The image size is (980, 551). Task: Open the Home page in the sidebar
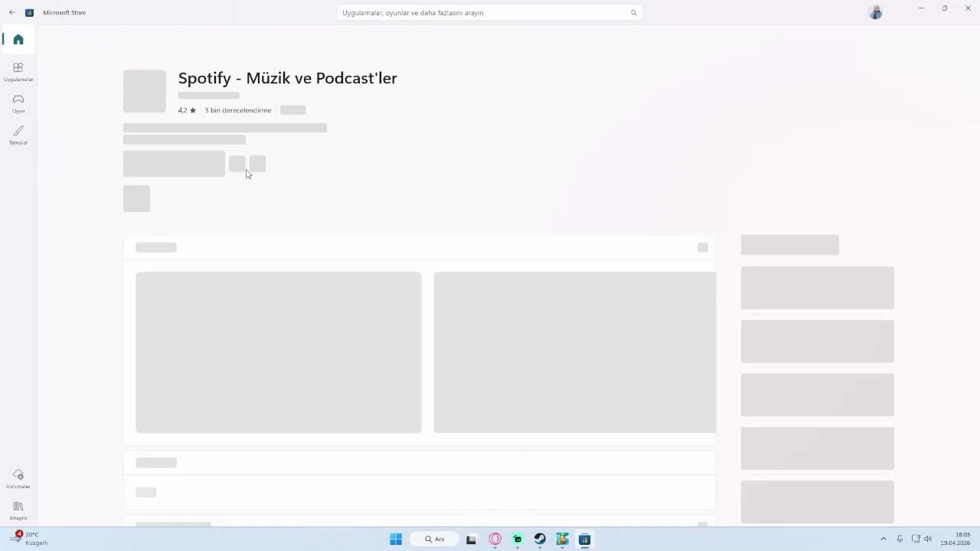coord(18,40)
